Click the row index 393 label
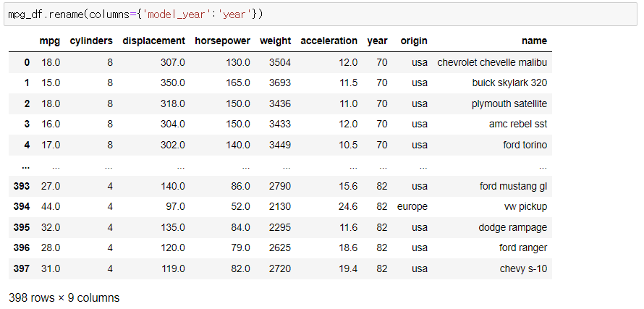The height and width of the screenshot is (309, 644). (x=22, y=186)
